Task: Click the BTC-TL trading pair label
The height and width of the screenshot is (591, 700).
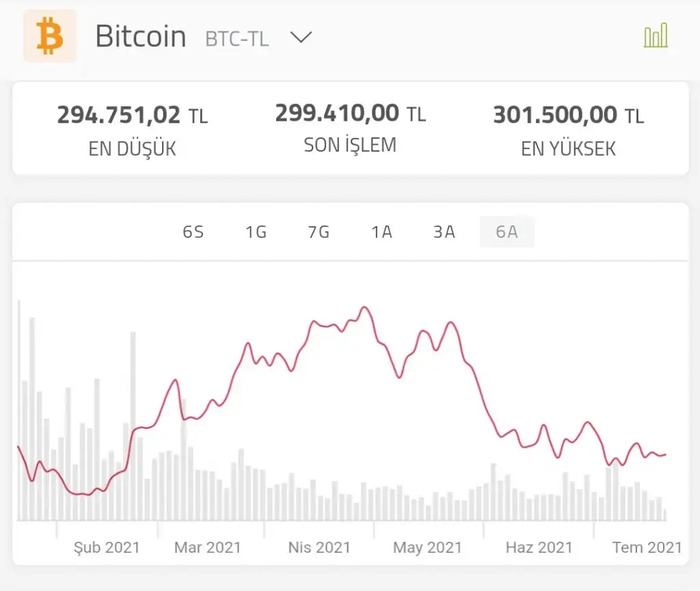Action: (237, 38)
